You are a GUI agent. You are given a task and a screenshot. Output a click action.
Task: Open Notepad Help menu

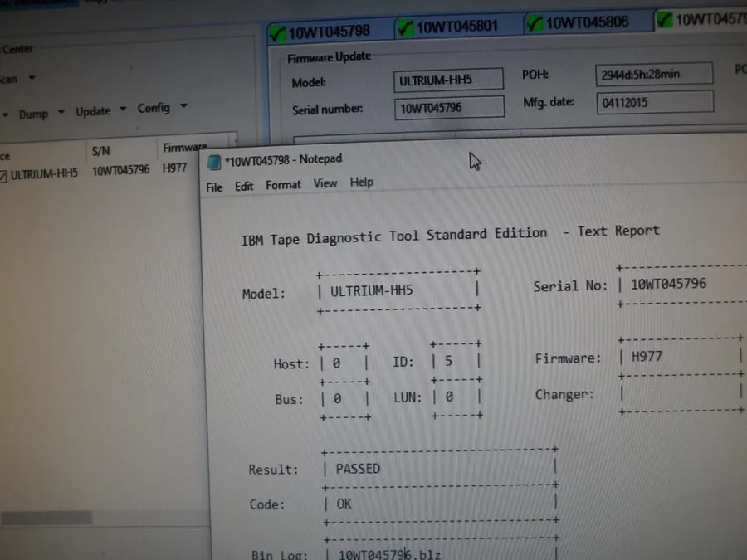[362, 182]
